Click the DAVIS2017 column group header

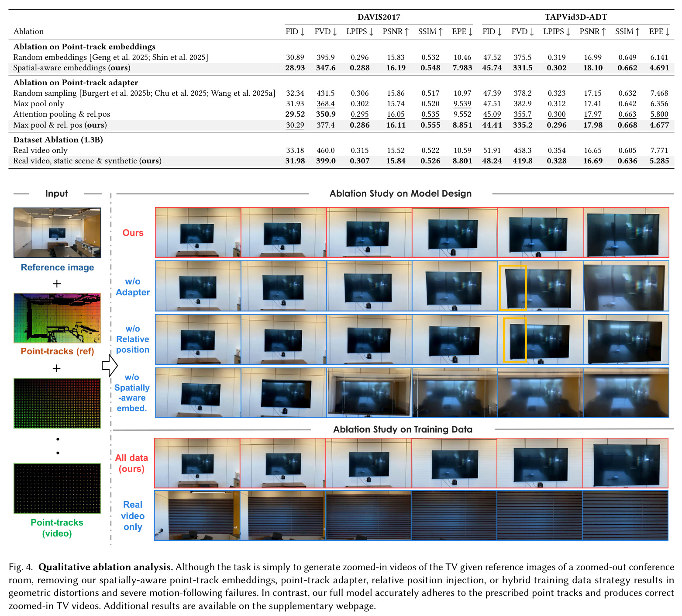(x=379, y=17)
